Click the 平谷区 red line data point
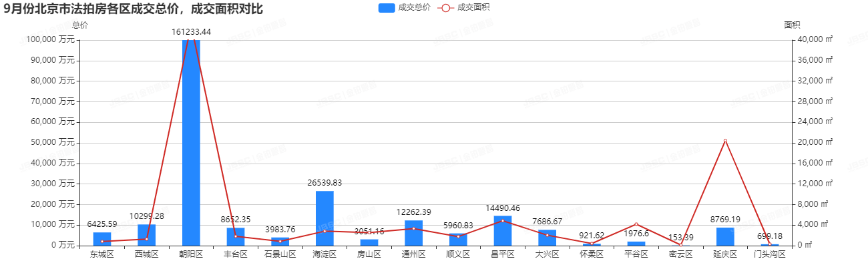 636,224
